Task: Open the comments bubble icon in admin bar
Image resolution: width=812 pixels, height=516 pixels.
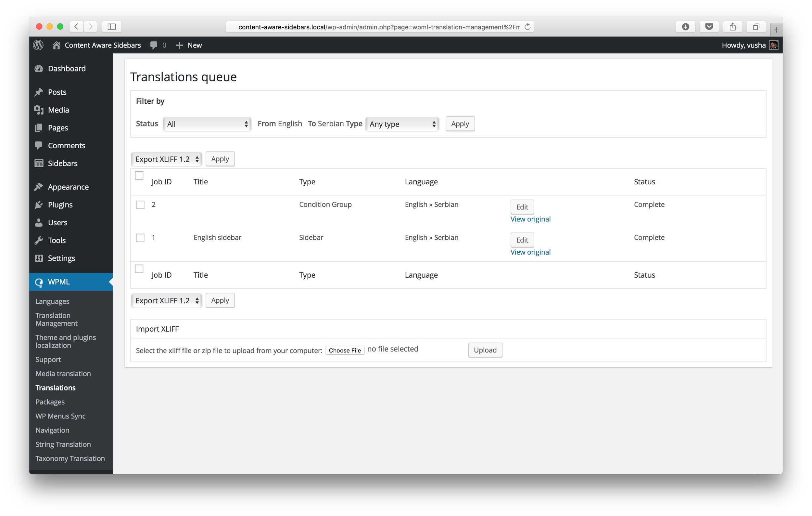Action: (x=154, y=45)
